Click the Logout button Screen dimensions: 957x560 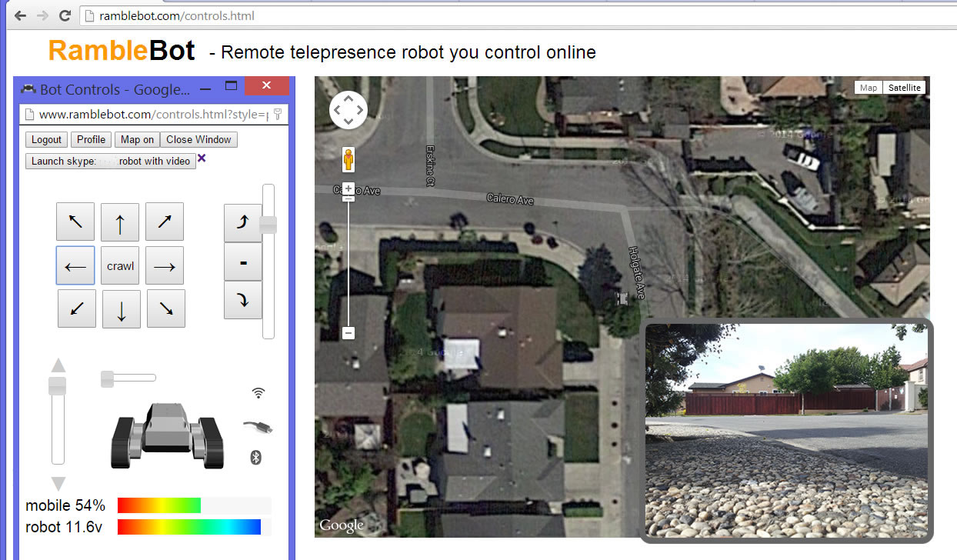click(46, 139)
